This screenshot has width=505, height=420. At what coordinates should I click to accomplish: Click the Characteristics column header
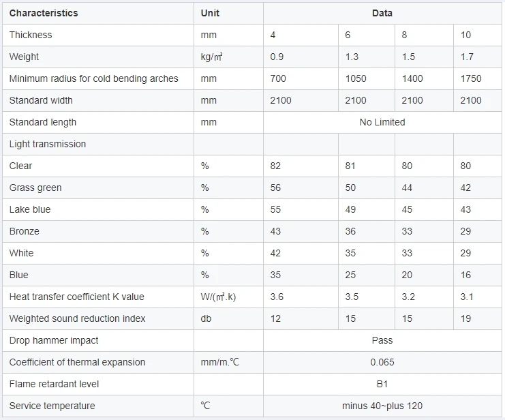point(44,13)
